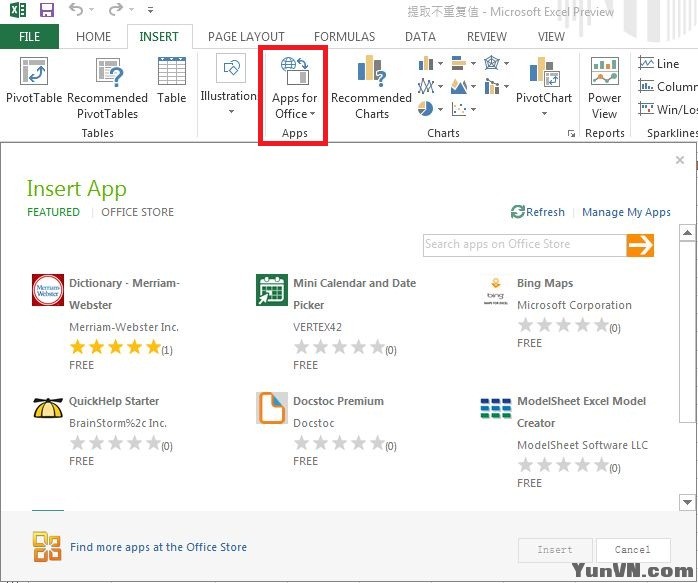Screen dimensions: 698x583
Task: Click the Undo arrow icon
Action: [x=76, y=9]
